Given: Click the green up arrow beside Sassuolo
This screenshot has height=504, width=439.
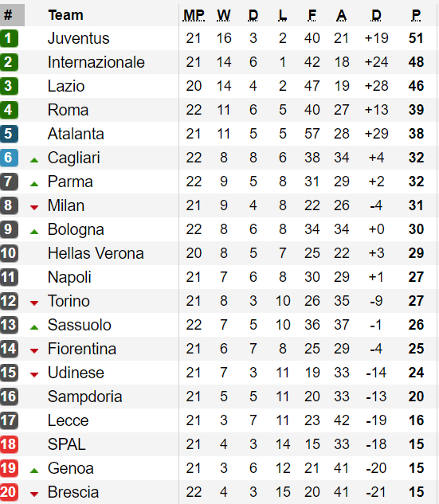Looking at the screenshot, I should point(34,327).
